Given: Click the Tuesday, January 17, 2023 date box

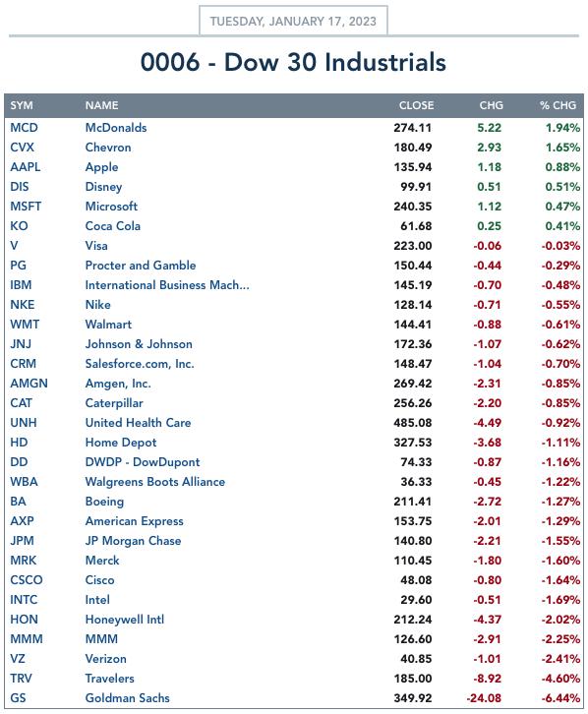Looking at the screenshot, I should tap(293, 21).
